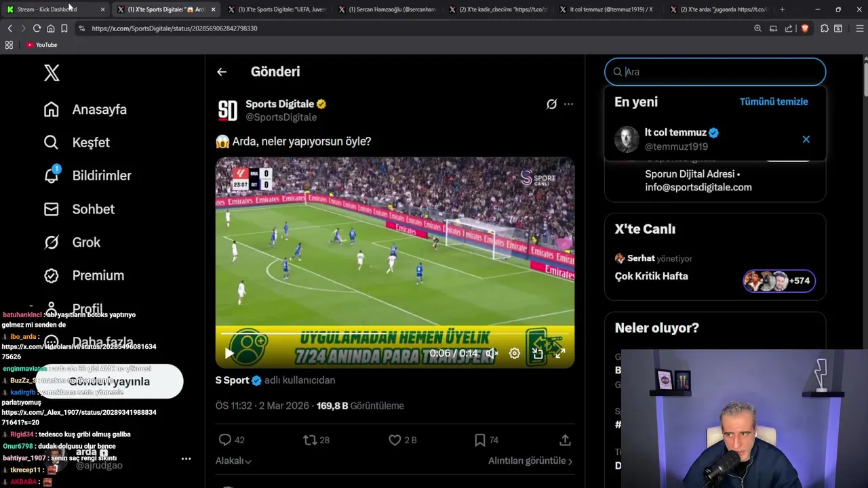The width and height of the screenshot is (868, 488).
Task: Open the account menu three dots
Action: [x=186, y=459]
